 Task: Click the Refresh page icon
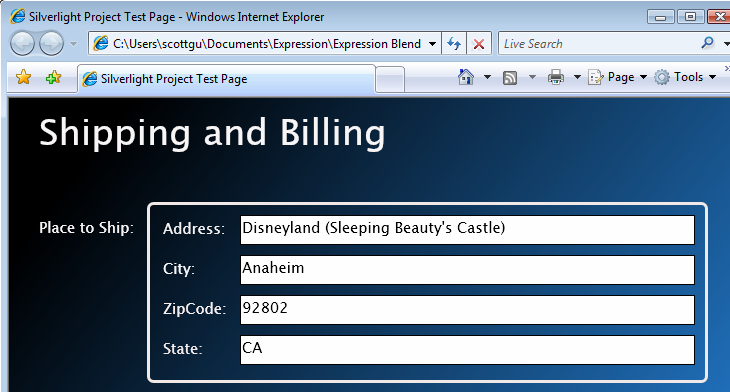tap(454, 44)
